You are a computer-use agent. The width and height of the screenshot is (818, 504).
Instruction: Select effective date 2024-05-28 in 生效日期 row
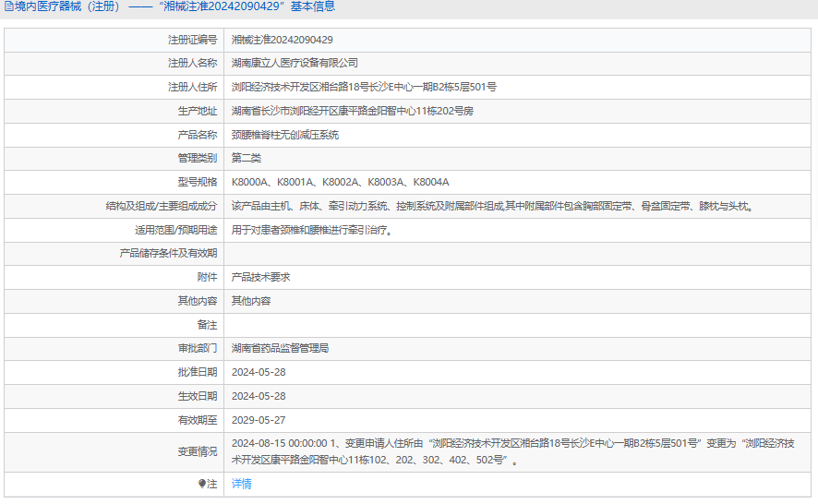(259, 396)
